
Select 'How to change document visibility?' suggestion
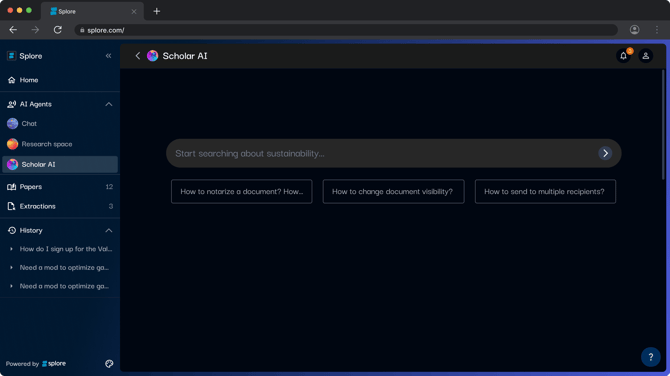[394, 191]
